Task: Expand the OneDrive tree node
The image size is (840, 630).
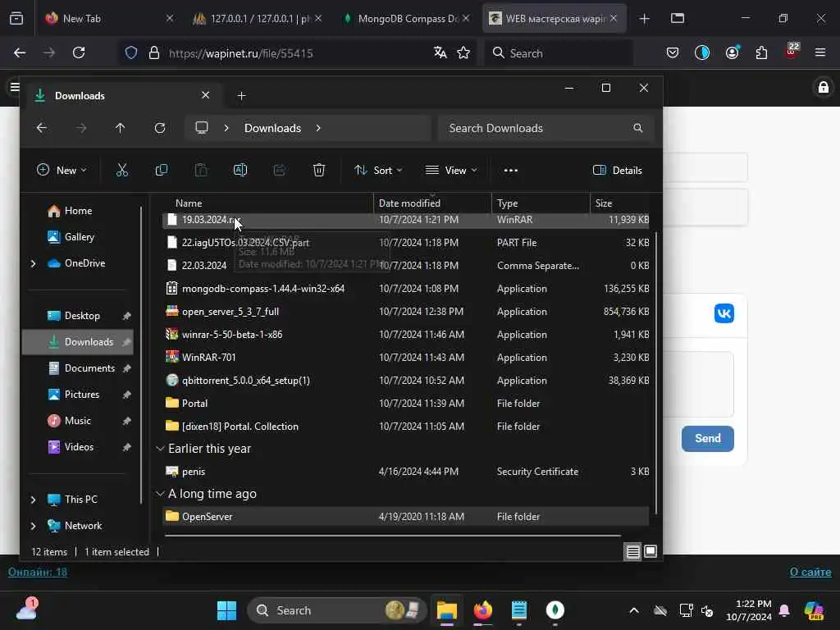Action: [x=33, y=263]
